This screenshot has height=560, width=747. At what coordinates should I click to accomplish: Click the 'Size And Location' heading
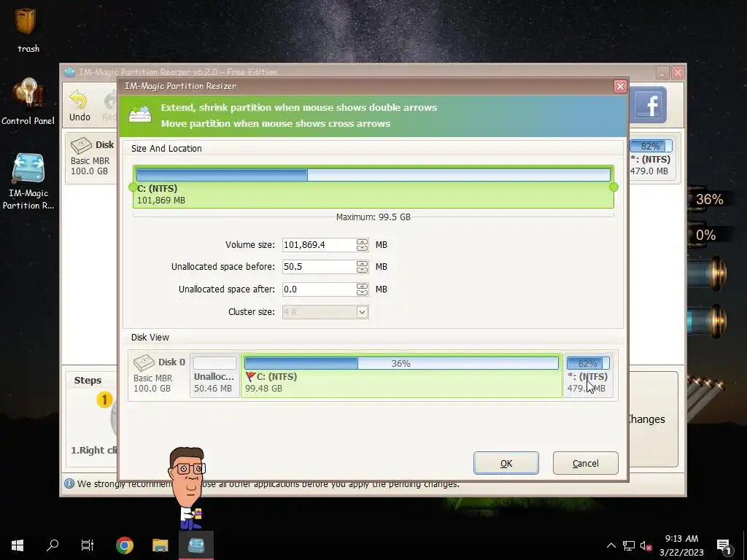166,149
